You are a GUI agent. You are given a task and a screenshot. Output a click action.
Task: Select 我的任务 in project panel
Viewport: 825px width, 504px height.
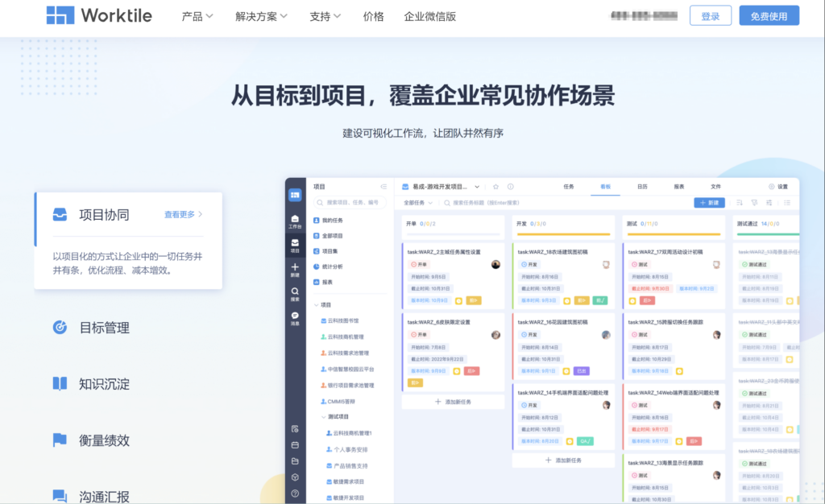pyautogui.click(x=329, y=221)
